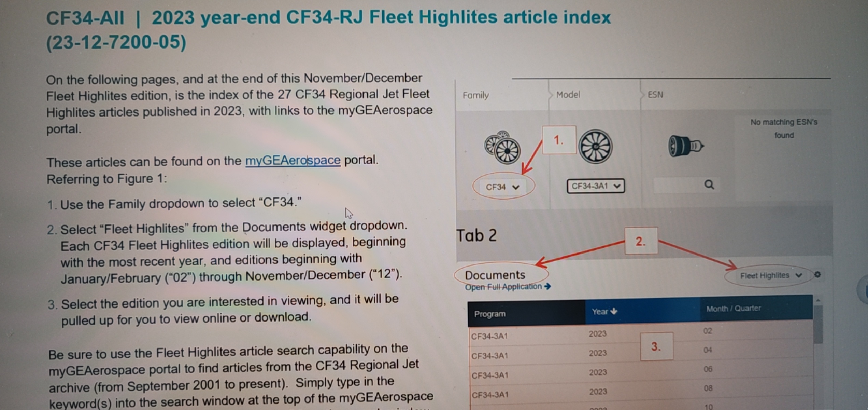Viewport: 868px width, 410px height.
Task: Select the engine Model fan icon
Action: pos(595,146)
